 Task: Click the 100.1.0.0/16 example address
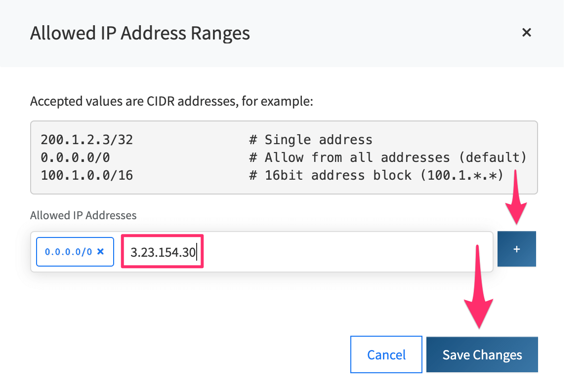point(87,175)
